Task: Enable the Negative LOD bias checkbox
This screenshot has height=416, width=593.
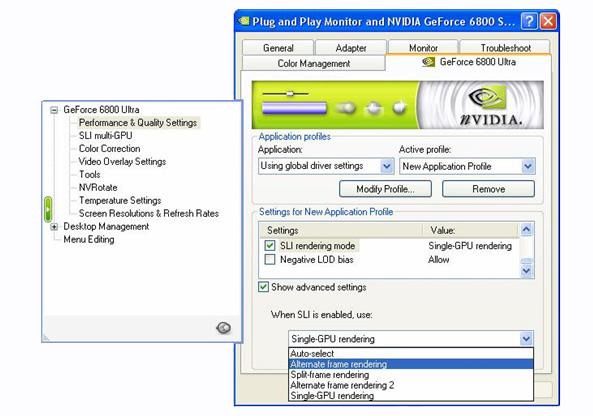Action: tap(270, 259)
